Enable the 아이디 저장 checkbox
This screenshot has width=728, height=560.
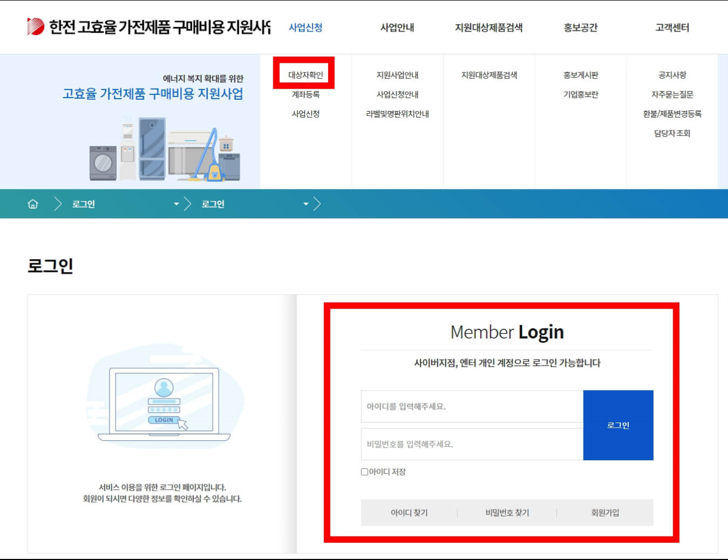click(x=363, y=471)
